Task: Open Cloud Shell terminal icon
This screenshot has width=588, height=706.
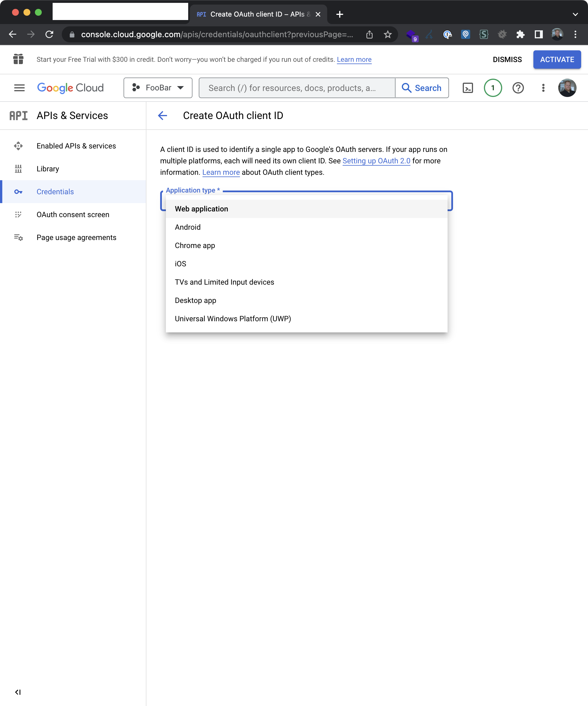Action: pyautogui.click(x=468, y=88)
